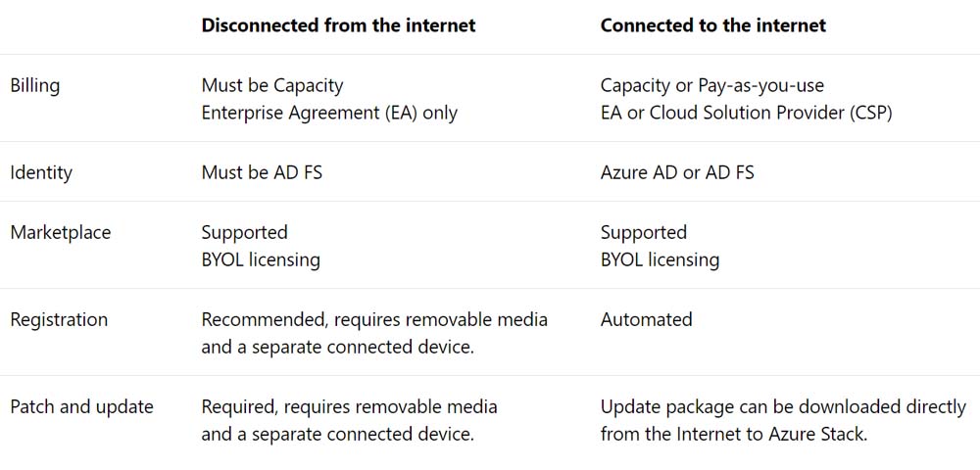Click "Capacity or Pay-as-you-use" billing text
The width and height of the screenshot is (980, 470).
coord(712,85)
